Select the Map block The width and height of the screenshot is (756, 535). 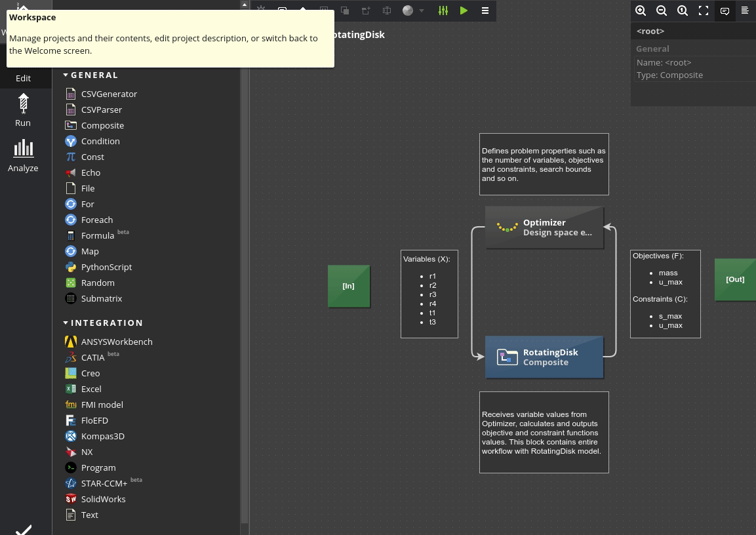point(82,252)
